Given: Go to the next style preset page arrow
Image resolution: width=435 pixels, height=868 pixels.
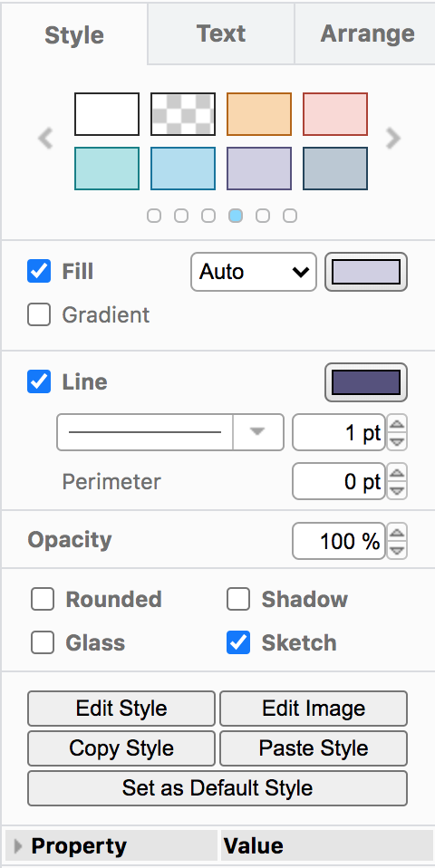Looking at the screenshot, I should (x=393, y=139).
